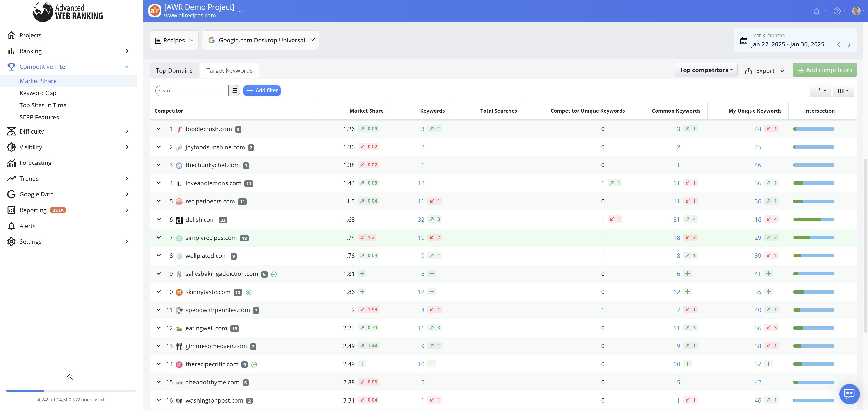Click the Search input field
The image size is (868, 410).
coord(192,90)
